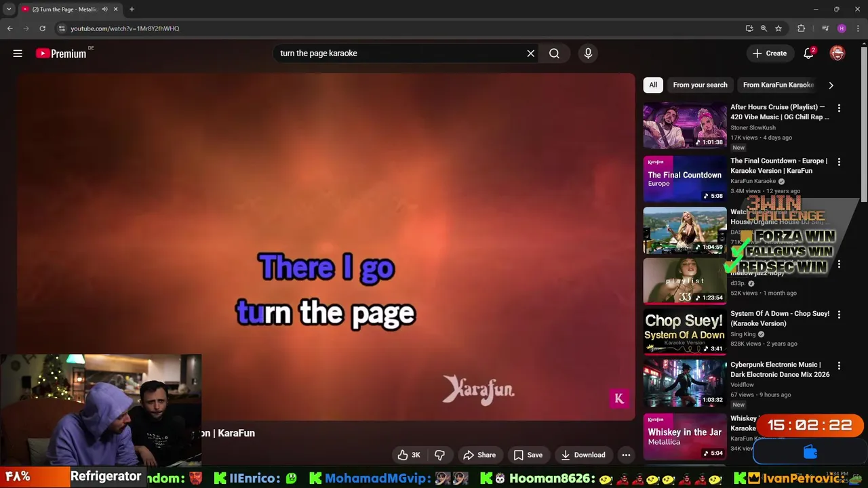
Task: Focus the YouTube search input field
Action: coord(399,54)
